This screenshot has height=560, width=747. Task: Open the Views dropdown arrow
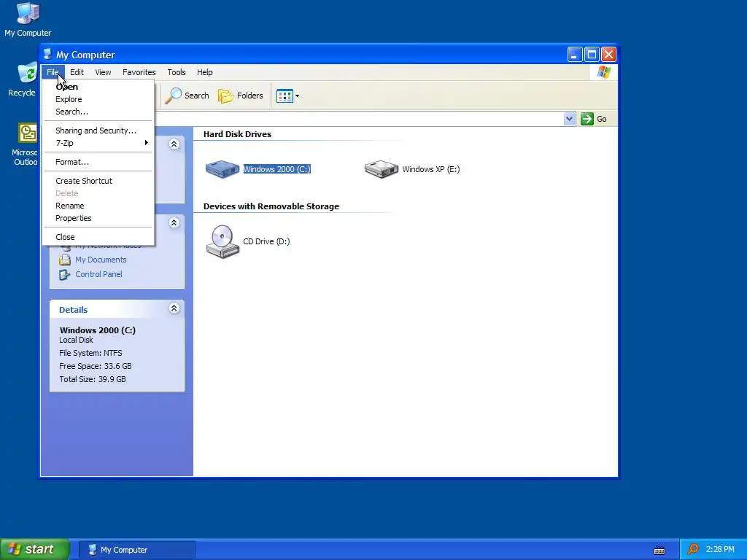pyautogui.click(x=298, y=96)
